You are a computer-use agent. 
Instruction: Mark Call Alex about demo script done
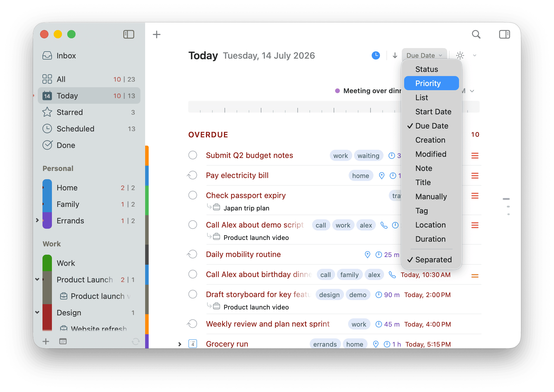pyautogui.click(x=193, y=225)
